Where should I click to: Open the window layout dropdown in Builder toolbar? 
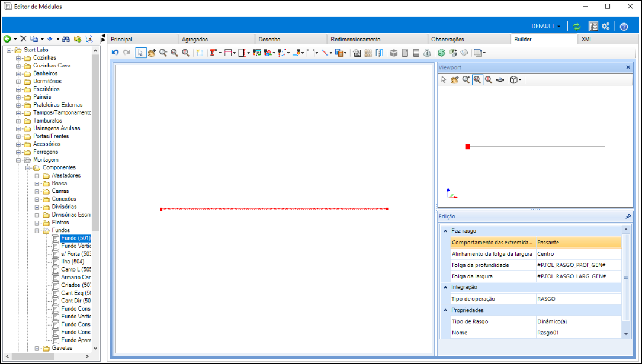point(479,53)
